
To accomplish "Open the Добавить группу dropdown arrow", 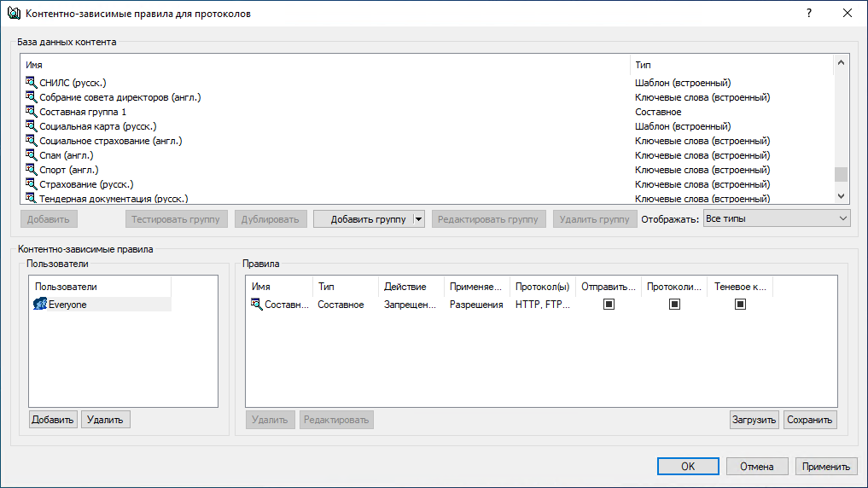I will coord(419,219).
